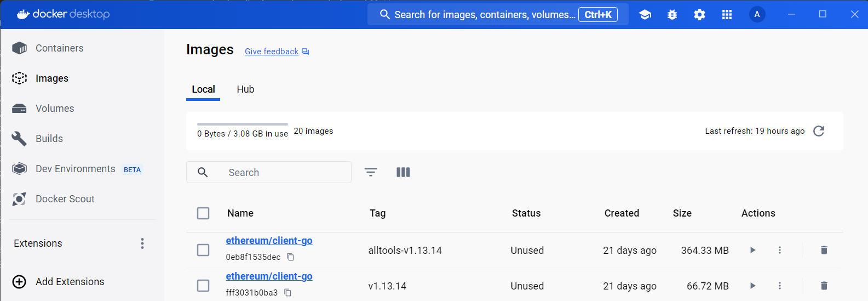Go to Volumes in sidebar

coord(55,109)
